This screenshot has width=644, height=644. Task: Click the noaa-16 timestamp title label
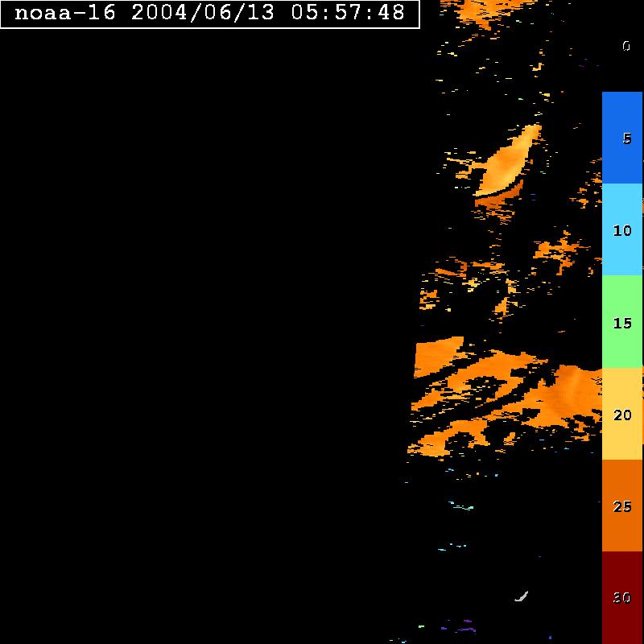[209, 14]
